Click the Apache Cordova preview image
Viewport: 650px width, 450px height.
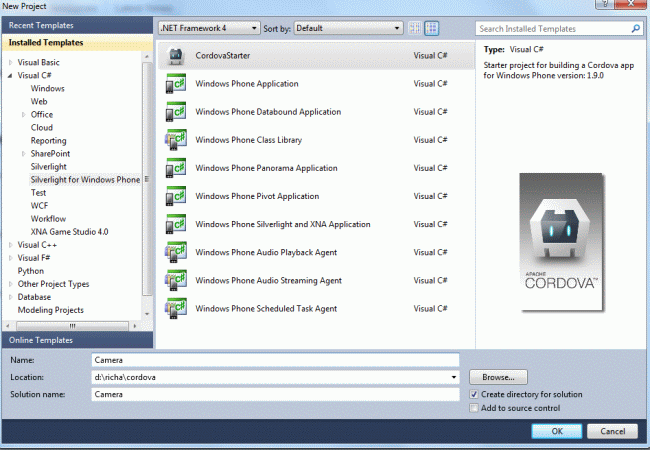tap(561, 242)
